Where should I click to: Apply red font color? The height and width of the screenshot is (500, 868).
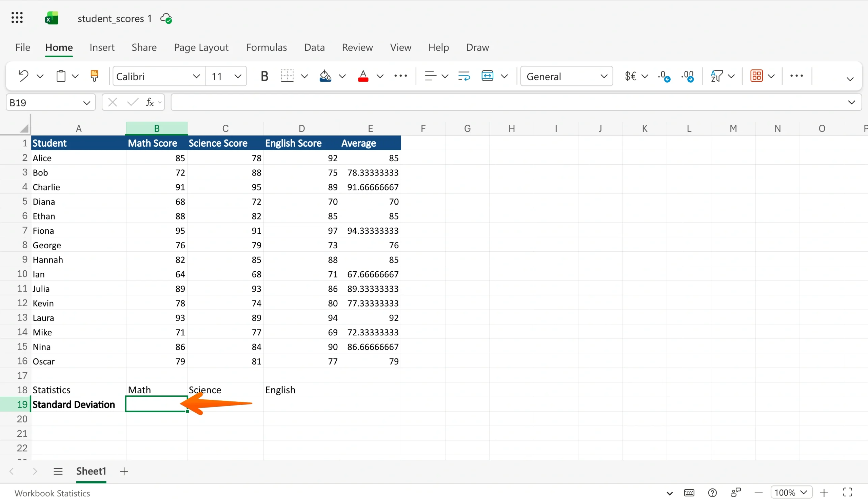[363, 76]
